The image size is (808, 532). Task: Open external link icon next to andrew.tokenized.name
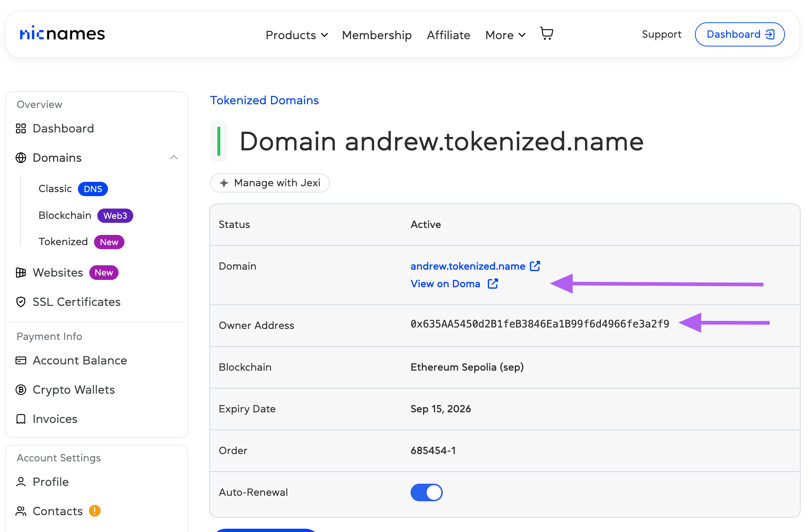(535, 266)
